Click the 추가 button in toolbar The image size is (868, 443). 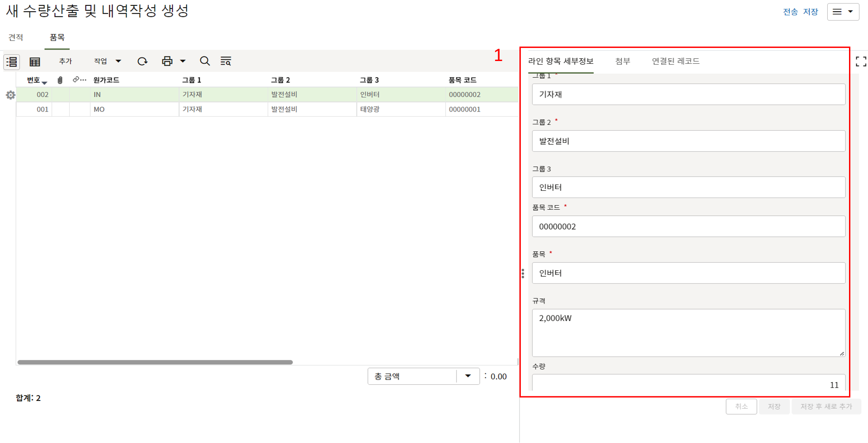(66, 61)
